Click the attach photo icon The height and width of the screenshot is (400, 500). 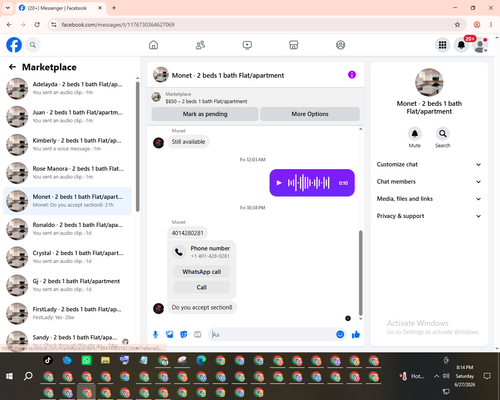(170, 334)
